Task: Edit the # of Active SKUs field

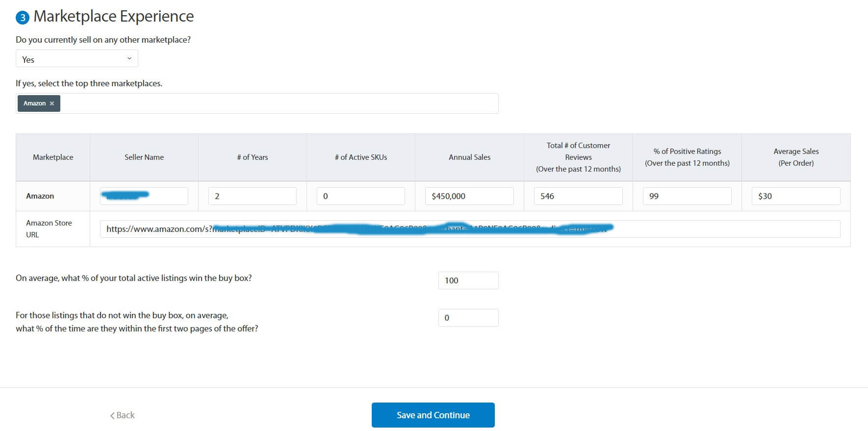Action: pyautogui.click(x=361, y=196)
